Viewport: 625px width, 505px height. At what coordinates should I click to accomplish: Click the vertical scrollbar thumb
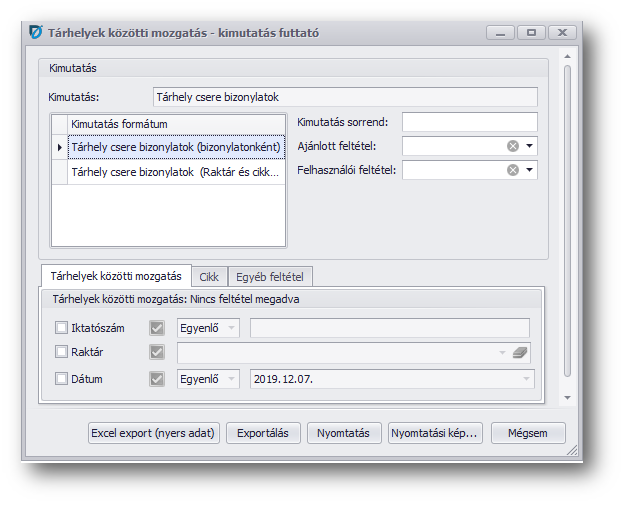[568, 221]
